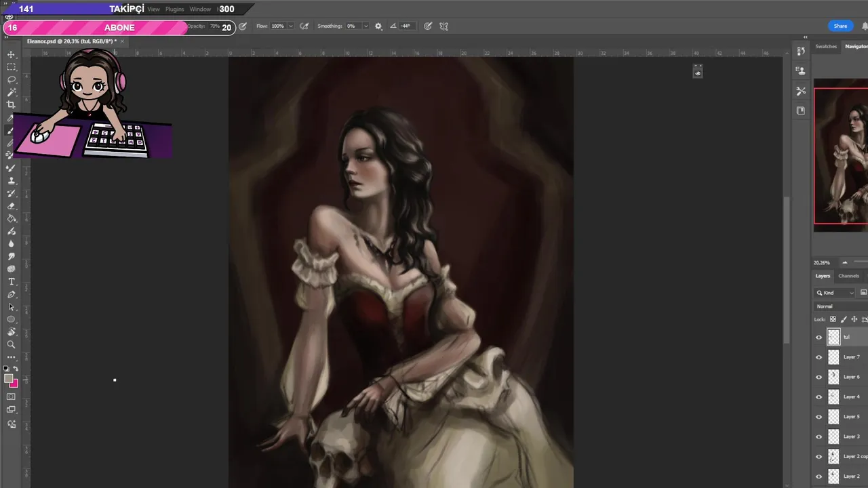The width and height of the screenshot is (868, 488).
Task: Select the Path Selection arrow tool
Action: 11,307
